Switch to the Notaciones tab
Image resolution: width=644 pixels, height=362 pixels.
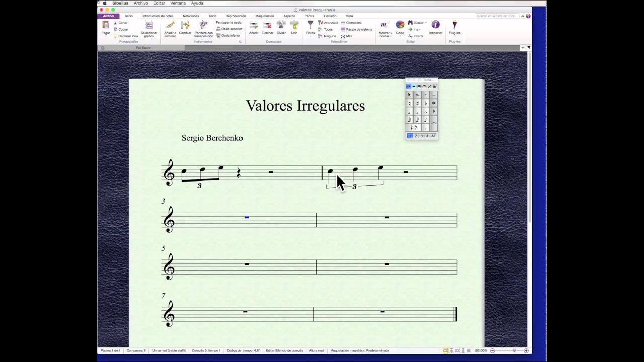point(191,16)
